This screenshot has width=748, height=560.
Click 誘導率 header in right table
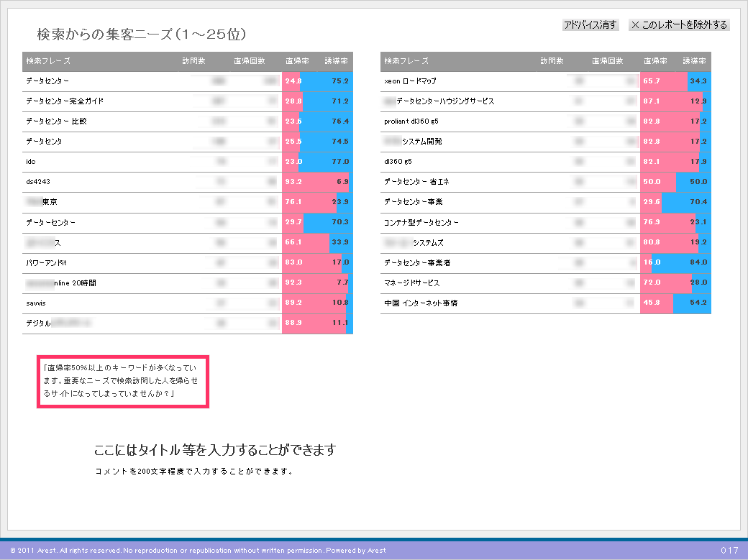coord(694,61)
